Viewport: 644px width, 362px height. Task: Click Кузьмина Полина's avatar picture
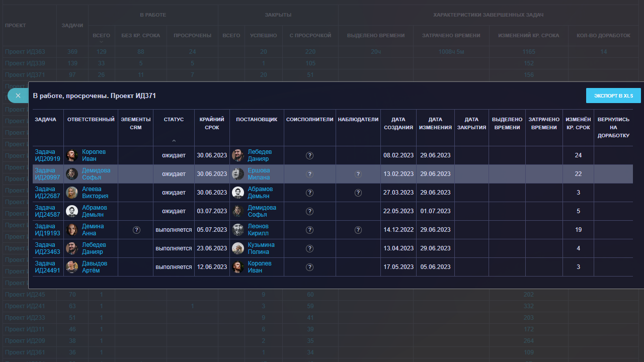(238, 248)
